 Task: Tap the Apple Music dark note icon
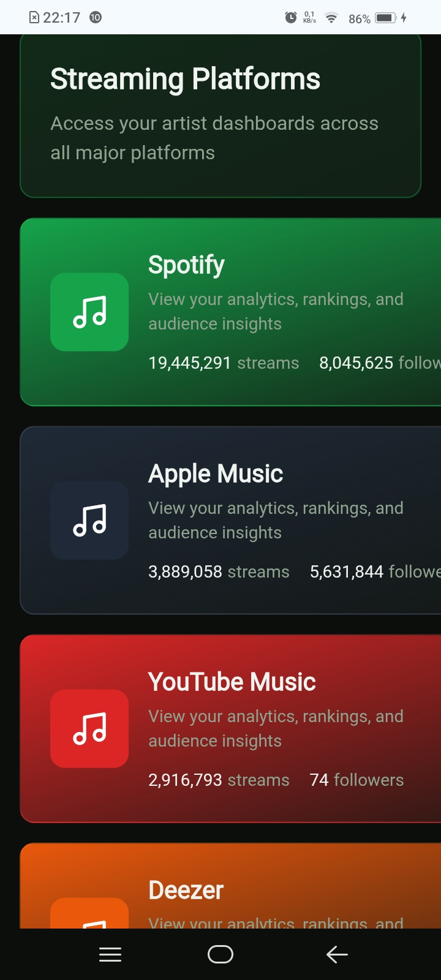coord(89,520)
